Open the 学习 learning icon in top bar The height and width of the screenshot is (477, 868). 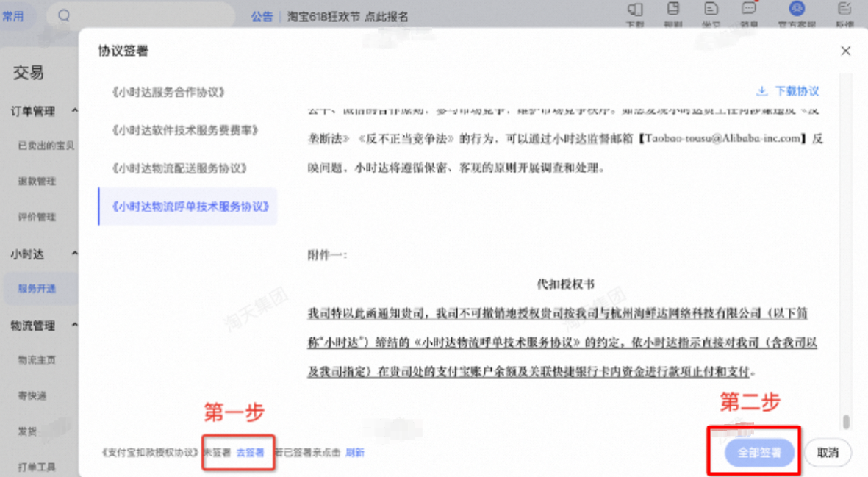coord(711,9)
